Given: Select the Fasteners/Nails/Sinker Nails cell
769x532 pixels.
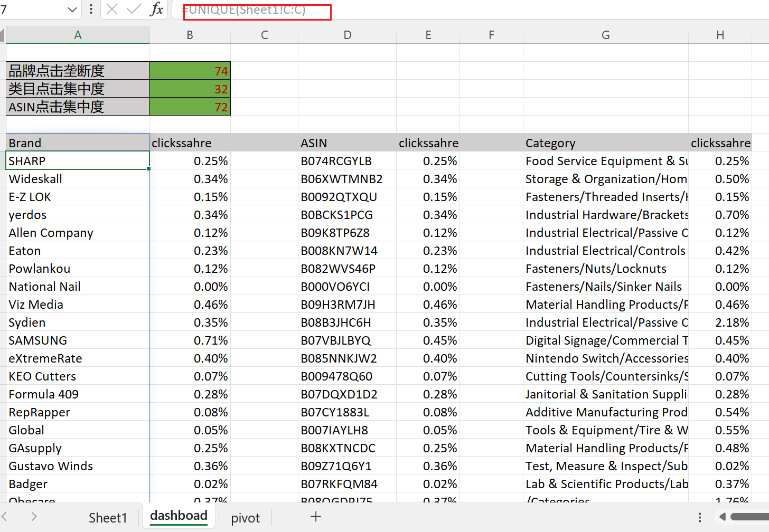Looking at the screenshot, I should pyautogui.click(x=606, y=286).
